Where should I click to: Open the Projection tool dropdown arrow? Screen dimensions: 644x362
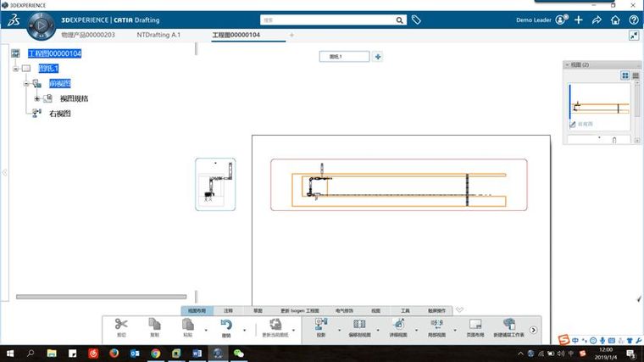click(339, 330)
